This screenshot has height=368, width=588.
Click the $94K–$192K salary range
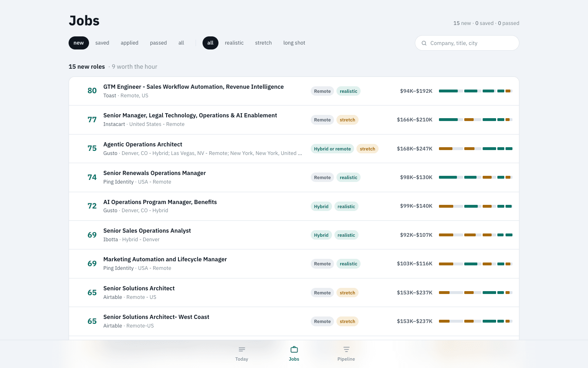(x=416, y=91)
